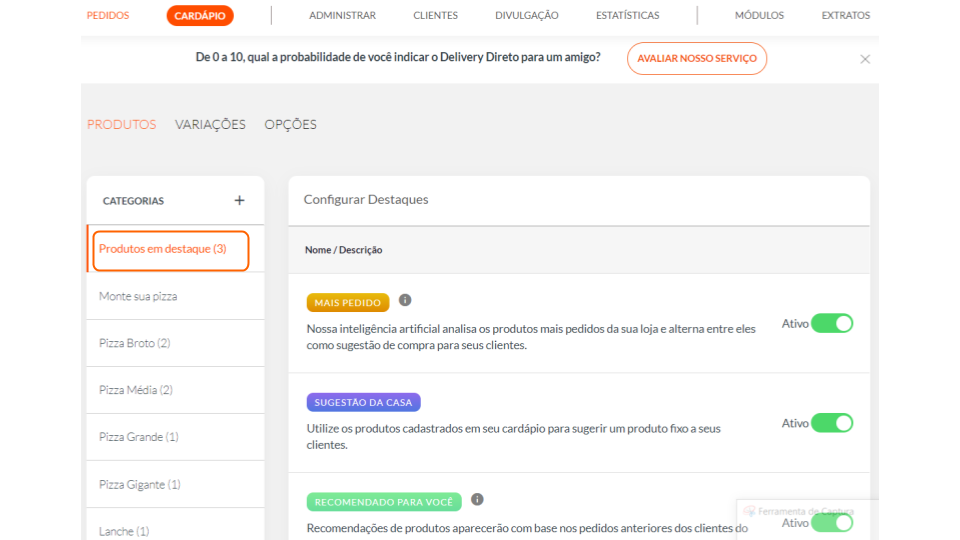The image size is (960, 540).
Task: Click Avaliar Nosso Serviço button
Action: pos(697,59)
